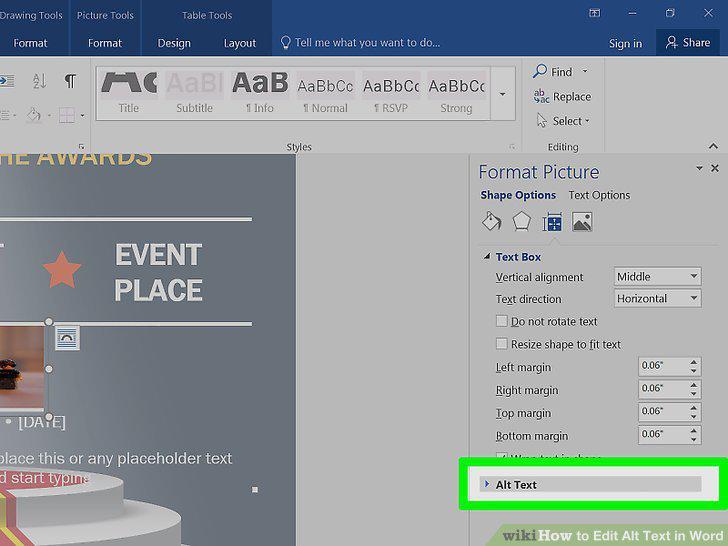Apply the Strong style
728x546 pixels.
click(456, 92)
